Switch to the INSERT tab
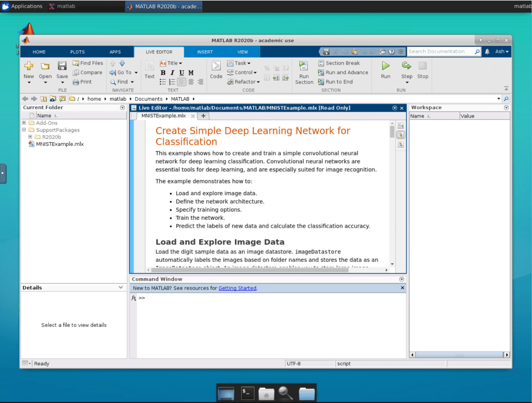The image size is (532, 403). (205, 52)
